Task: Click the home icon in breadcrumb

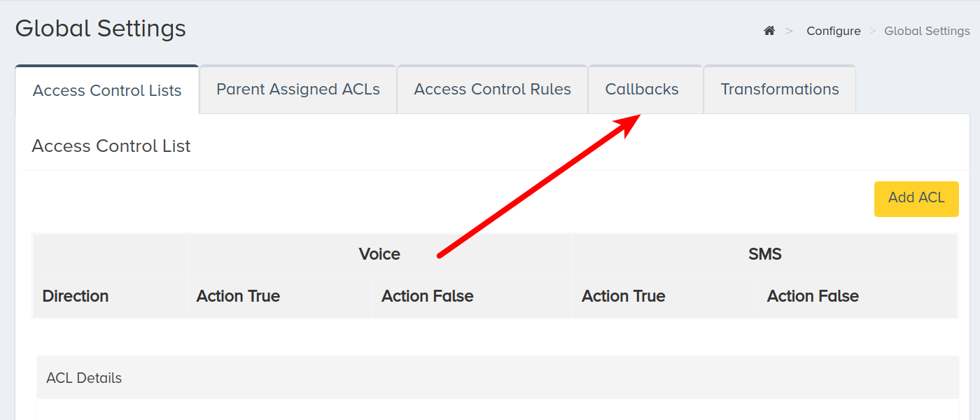Action: (769, 31)
